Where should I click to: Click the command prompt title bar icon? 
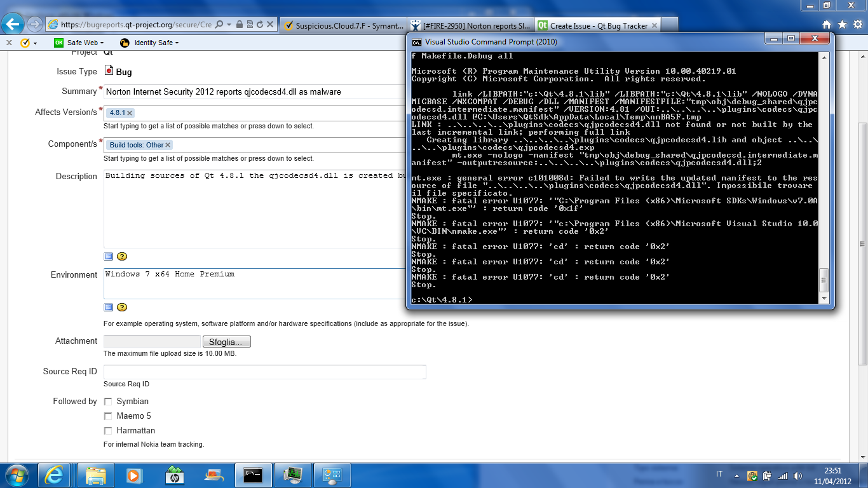coord(416,42)
